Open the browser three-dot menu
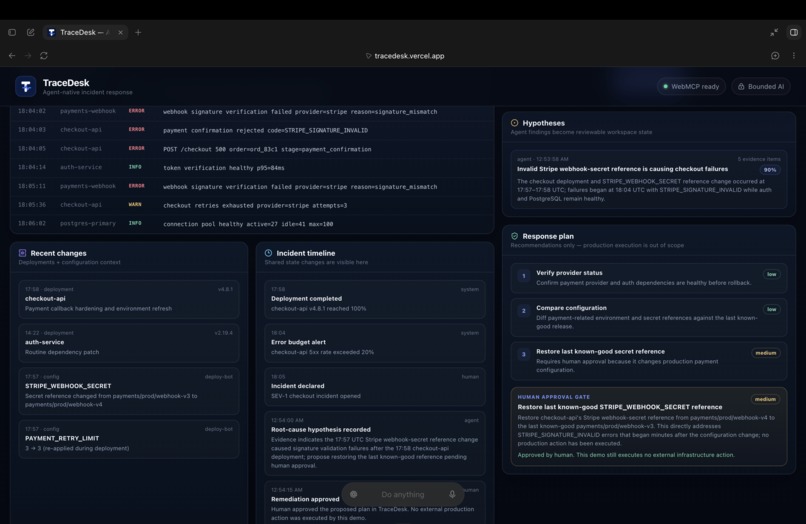 [794, 56]
